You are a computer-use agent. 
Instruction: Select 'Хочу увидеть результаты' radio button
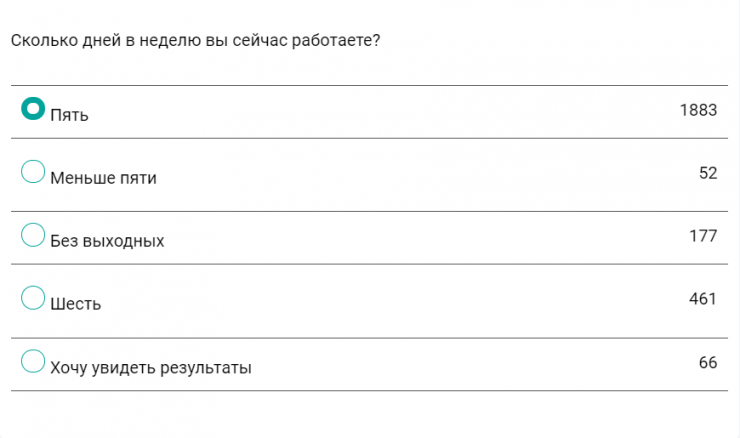33,361
